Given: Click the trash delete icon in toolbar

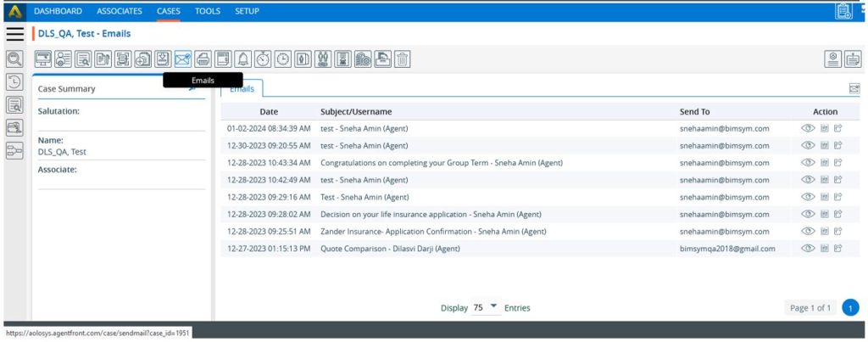Looking at the screenshot, I should click(x=403, y=59).
